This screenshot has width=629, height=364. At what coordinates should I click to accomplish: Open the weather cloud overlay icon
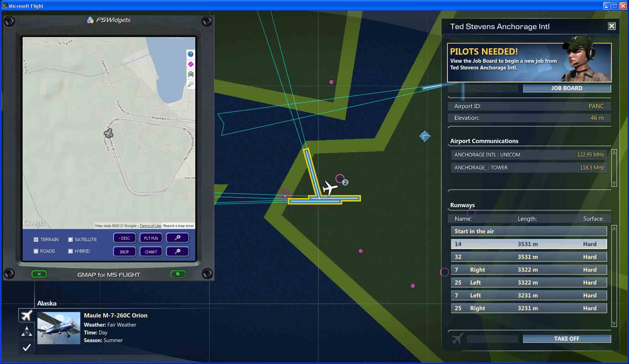click(x=190, y=74)
